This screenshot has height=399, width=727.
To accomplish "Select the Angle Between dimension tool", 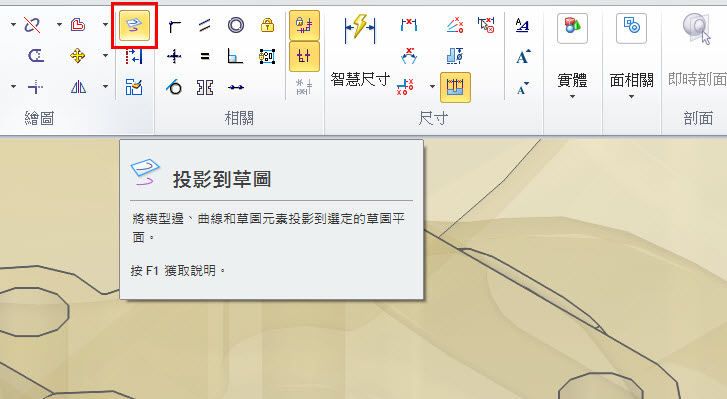I will click(x=408, y=57).
